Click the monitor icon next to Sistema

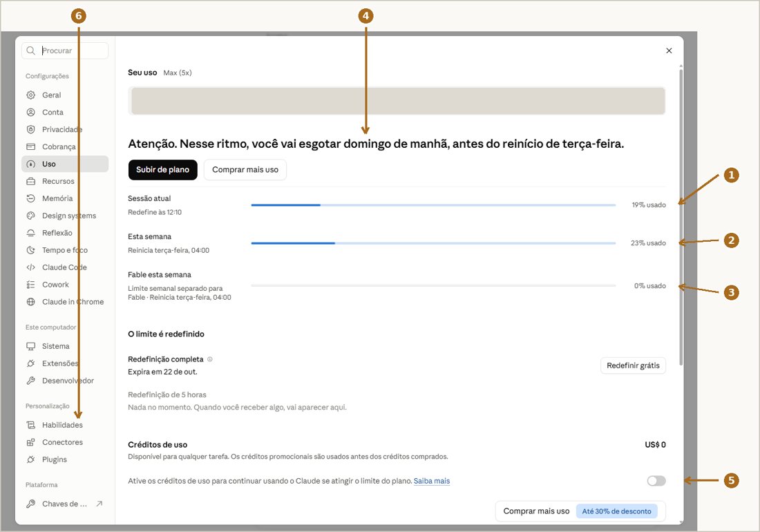[31, 346]
